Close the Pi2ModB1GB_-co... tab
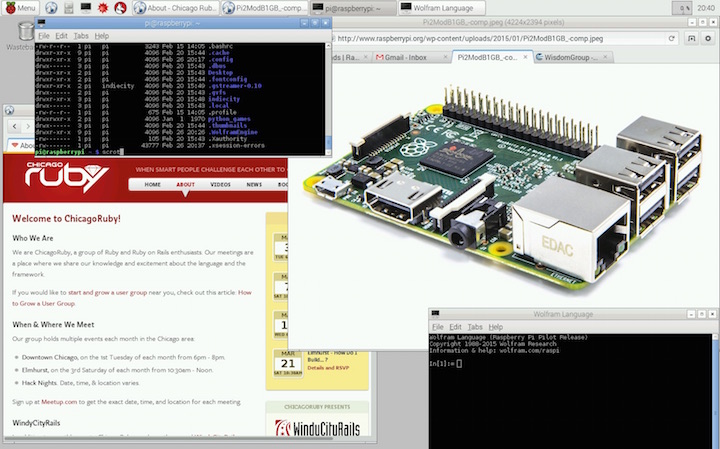 coord(525,57)
